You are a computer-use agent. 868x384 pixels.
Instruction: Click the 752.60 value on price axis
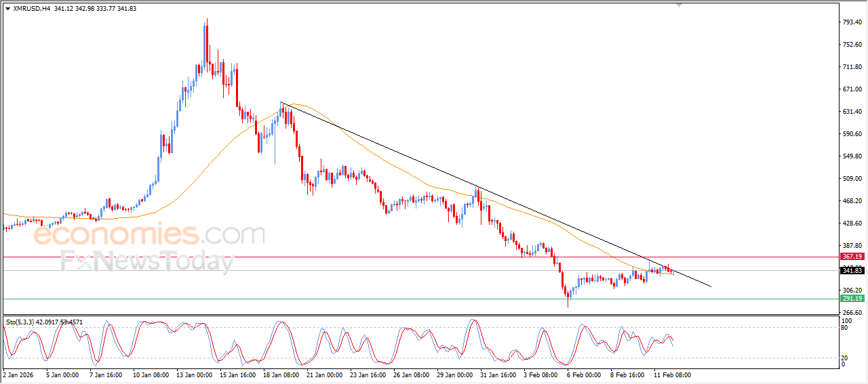(852, 45)
